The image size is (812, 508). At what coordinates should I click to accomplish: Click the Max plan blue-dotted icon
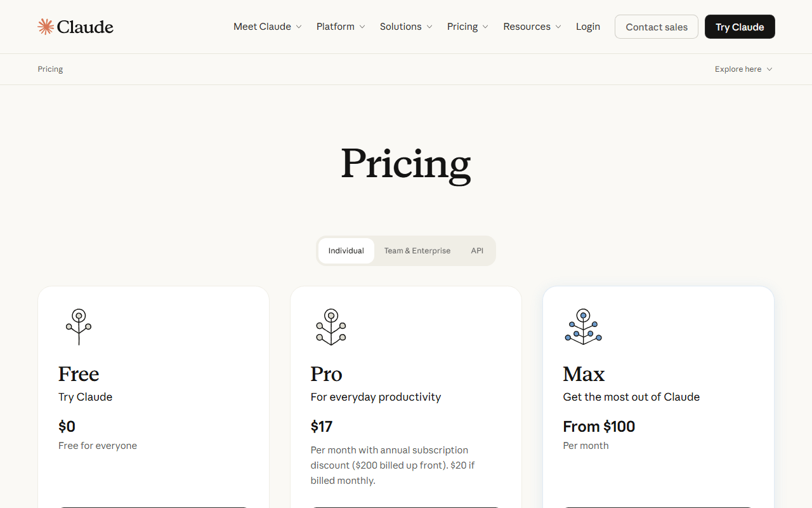click(584, 327)
